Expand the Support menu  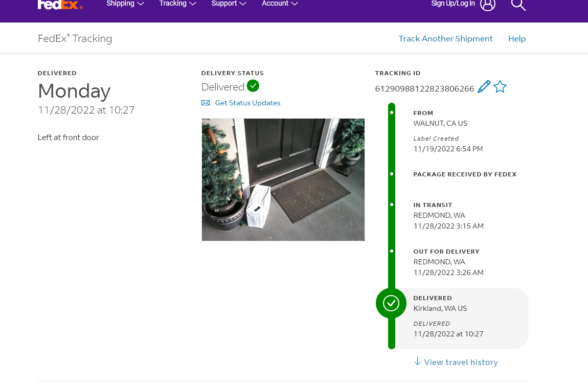(229, 4)
